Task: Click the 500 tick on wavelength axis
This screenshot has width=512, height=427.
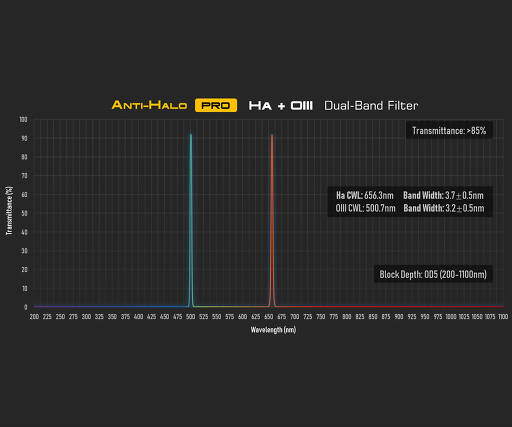Action: pos(190,316)
